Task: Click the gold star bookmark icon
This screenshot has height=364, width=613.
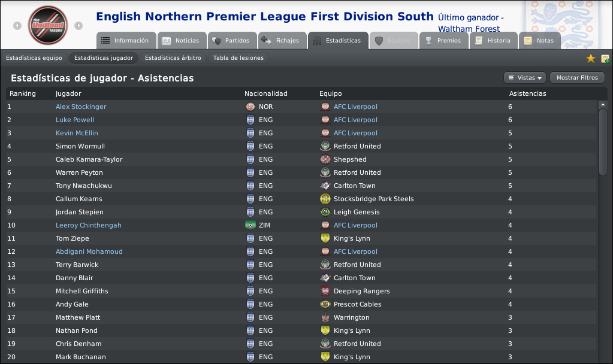Action: (x=591, y=59)
